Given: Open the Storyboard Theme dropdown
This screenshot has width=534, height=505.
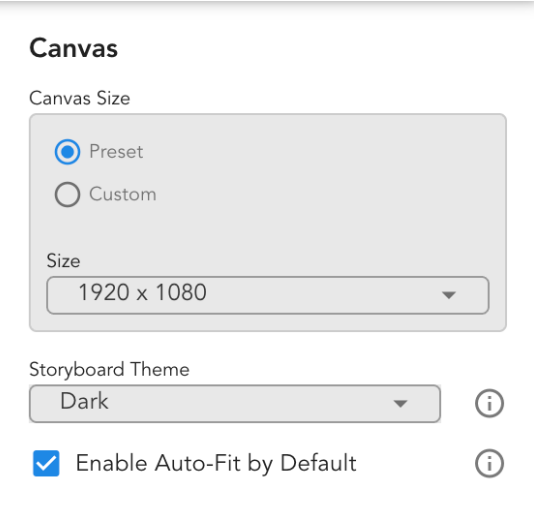Looking at the screenshot, I should pyautogui.click(x=235, y=404).
